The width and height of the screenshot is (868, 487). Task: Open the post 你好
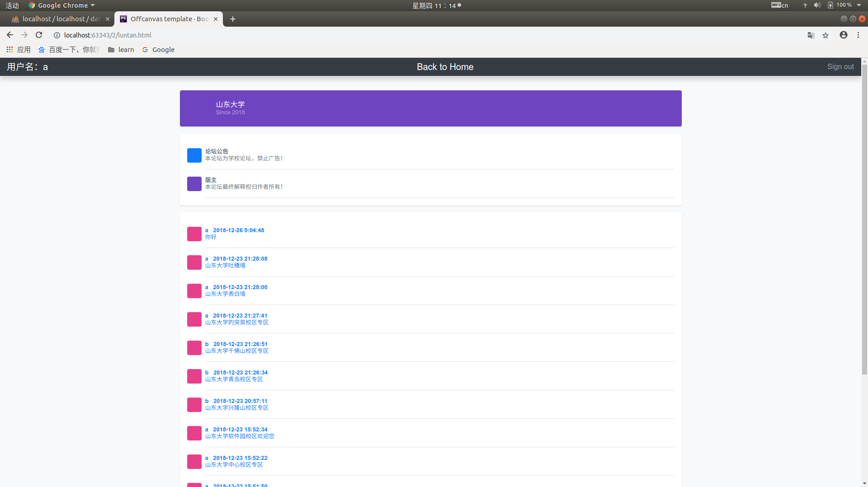pos(211,237)
